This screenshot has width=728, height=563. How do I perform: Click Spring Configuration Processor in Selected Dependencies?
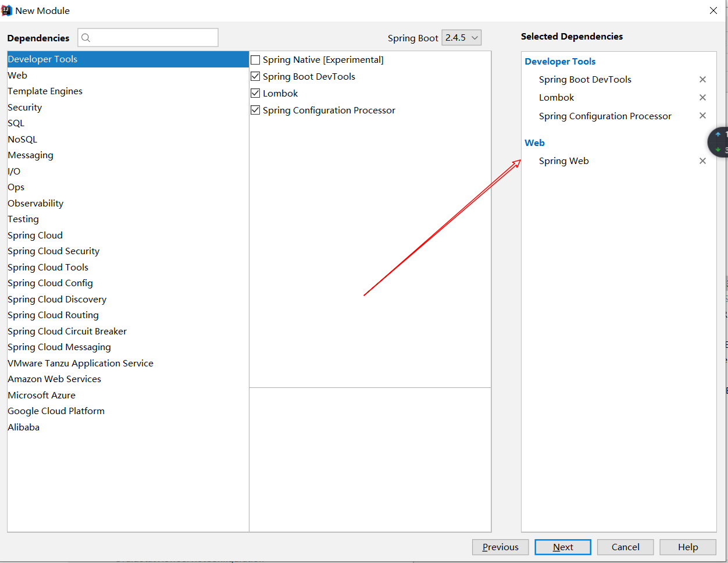click(605, 116)
